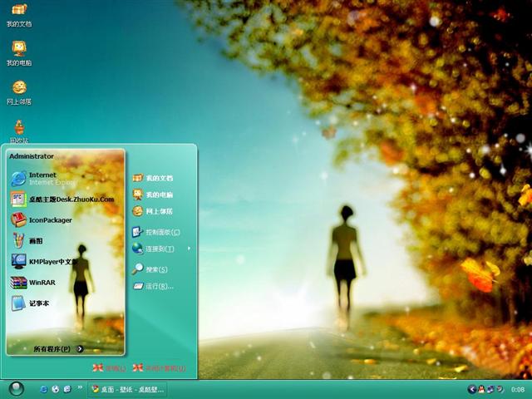
Task: Select the recycle bin desktop icon
Action: click(19, 131)
